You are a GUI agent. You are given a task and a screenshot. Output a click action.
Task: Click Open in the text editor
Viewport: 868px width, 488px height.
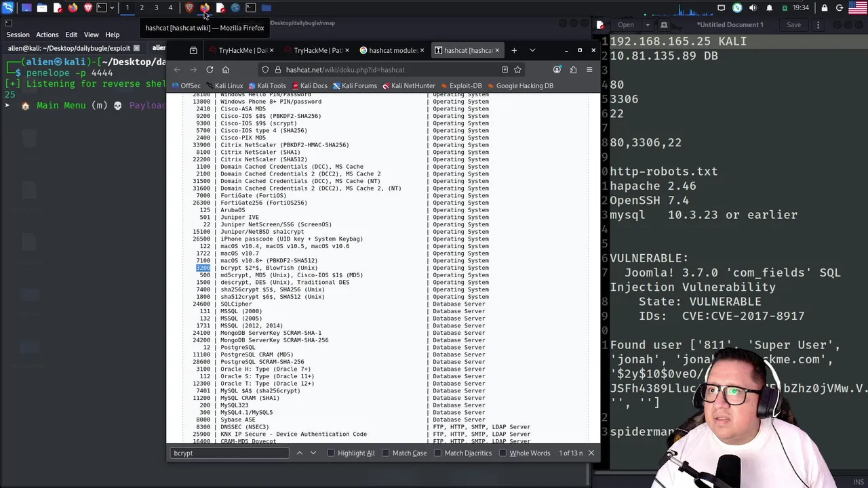point(626,25)
